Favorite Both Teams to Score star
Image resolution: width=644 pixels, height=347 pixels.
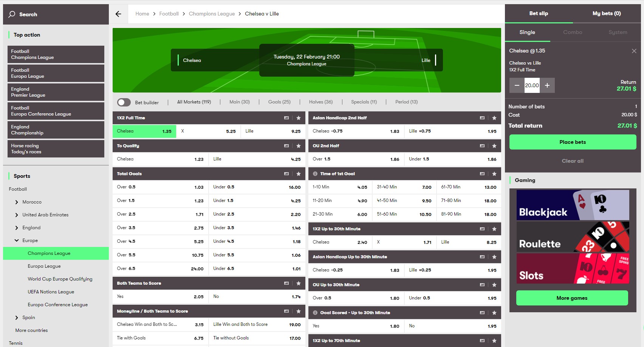point(299,283)
